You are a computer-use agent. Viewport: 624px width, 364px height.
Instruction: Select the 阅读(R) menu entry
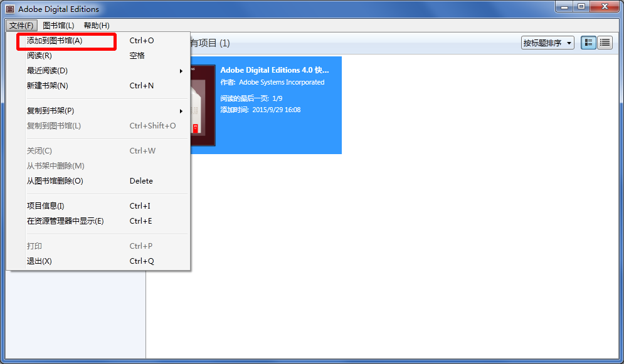click(98, 56)
